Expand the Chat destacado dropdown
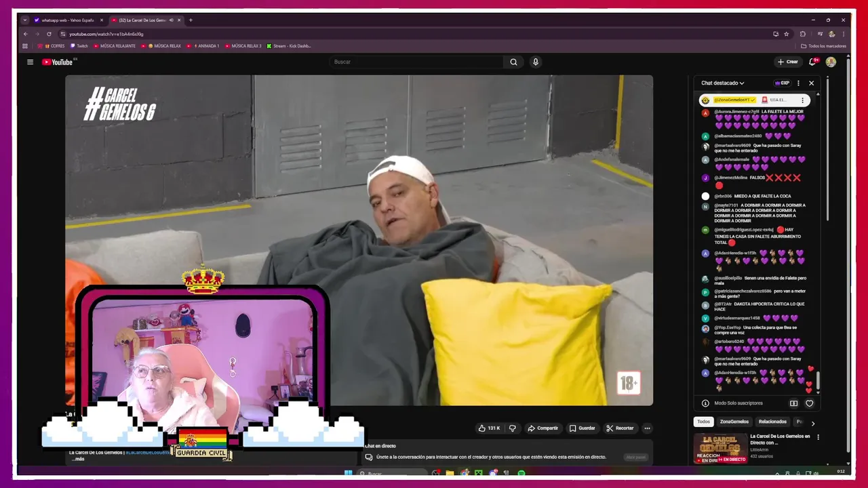 (x=723, y=83)
